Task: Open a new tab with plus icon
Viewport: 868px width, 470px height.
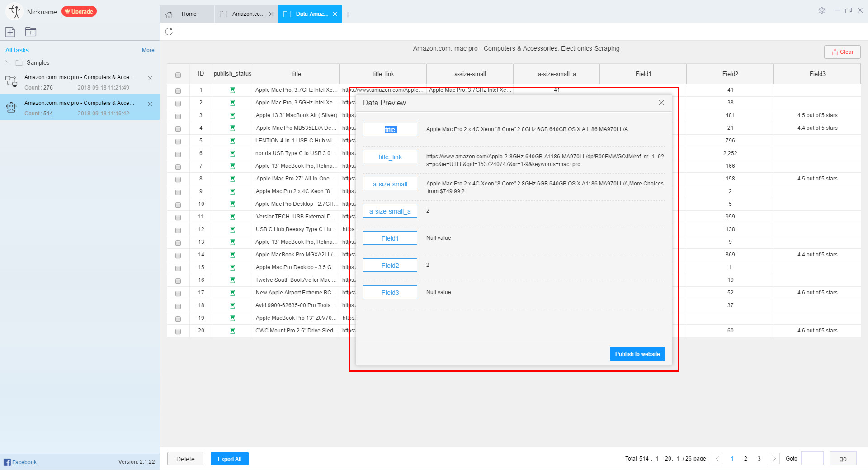Action: [x=348, y=14]
